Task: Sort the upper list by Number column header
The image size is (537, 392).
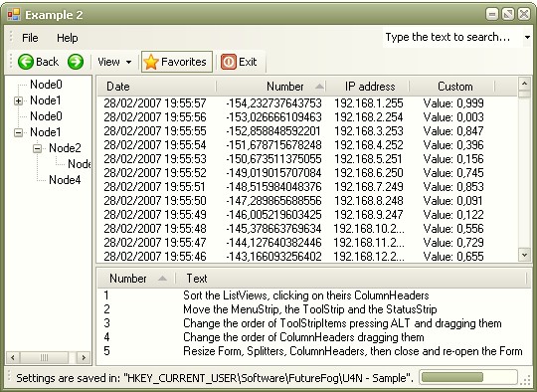Action: [270, 87]
